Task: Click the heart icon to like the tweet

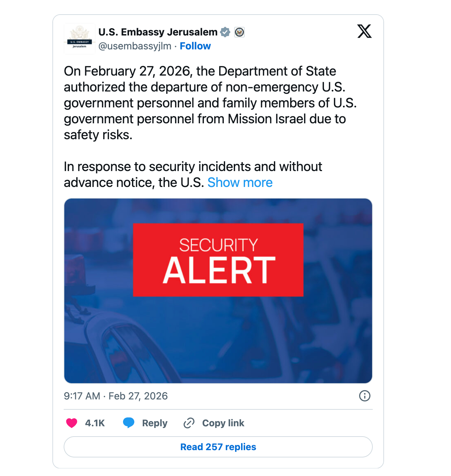Action: coord(72,423)
